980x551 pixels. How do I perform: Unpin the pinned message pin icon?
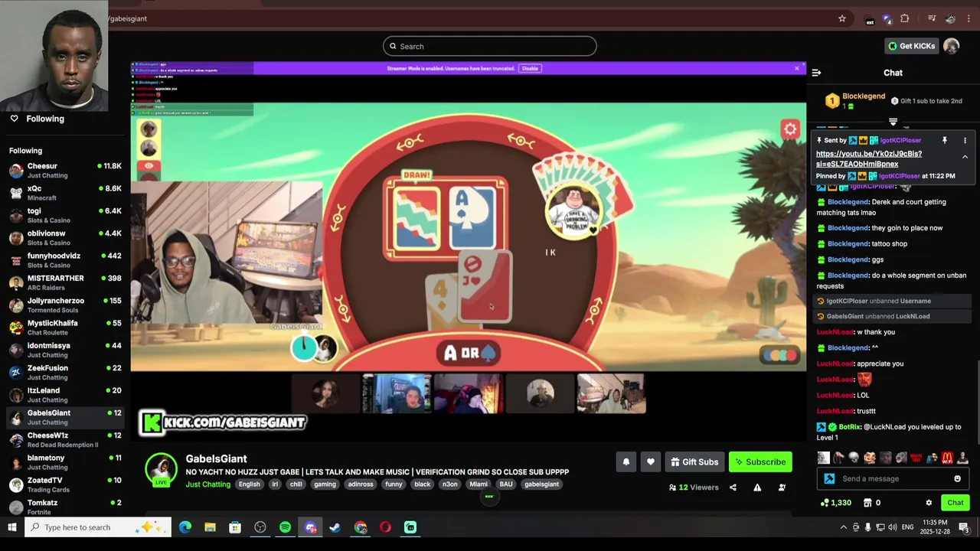tap(944, 141)
